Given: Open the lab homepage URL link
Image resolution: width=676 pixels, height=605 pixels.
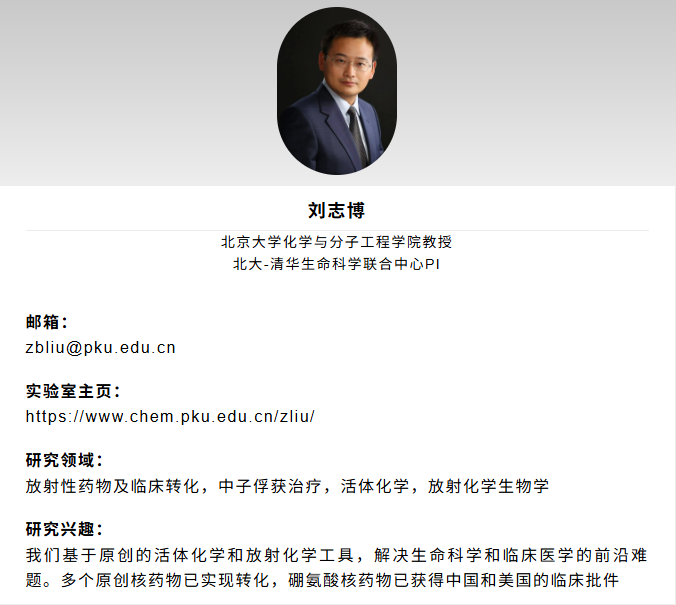Looking at the screenshot, I should tap(170, 417).
